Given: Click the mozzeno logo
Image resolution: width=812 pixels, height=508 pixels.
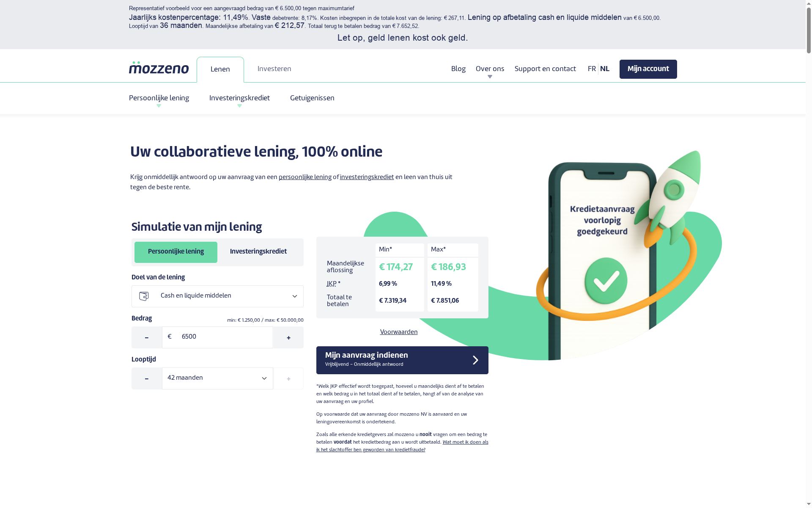Looking at the screenshot, I should pyautogui.click(x=159, y=68).
